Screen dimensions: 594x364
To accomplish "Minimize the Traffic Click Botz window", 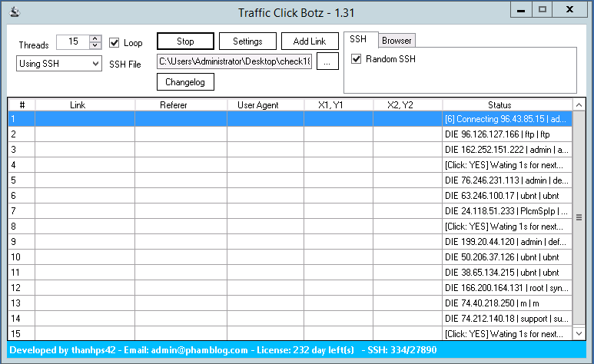I will pos(521,9).
